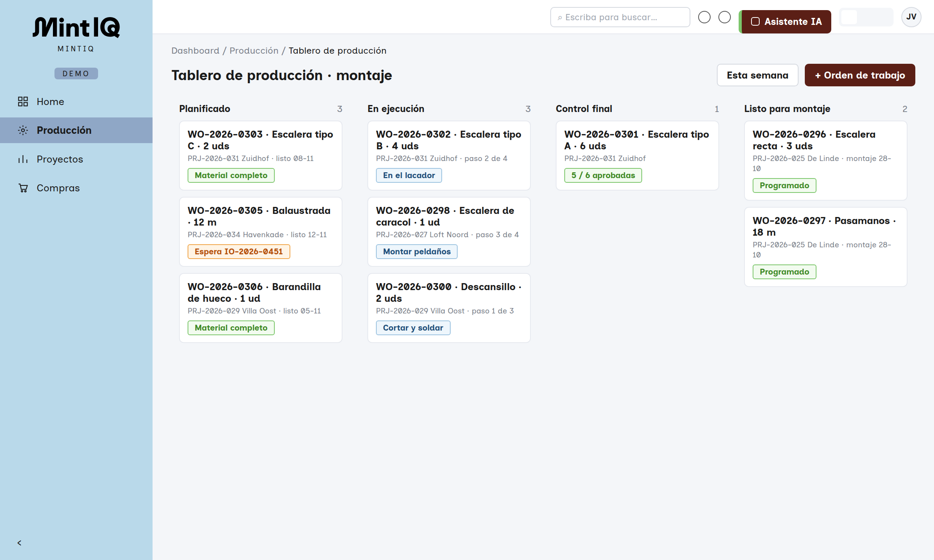Viewport: 934px width, 560px height.
Task: Click the Compras shopping cart icon
Action: (x=23, y=188)
